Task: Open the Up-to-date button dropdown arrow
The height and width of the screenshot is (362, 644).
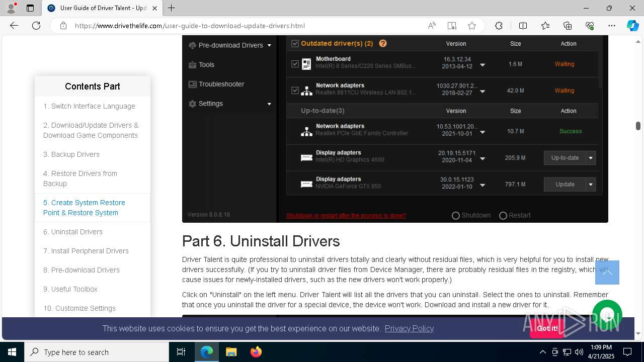Action: [591, 158]
